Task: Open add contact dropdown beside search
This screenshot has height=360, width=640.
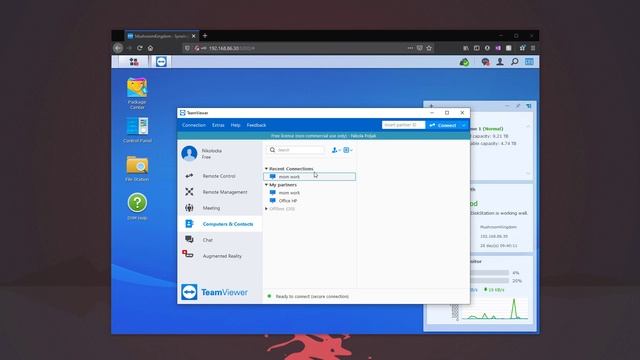Action: (336, 150)
